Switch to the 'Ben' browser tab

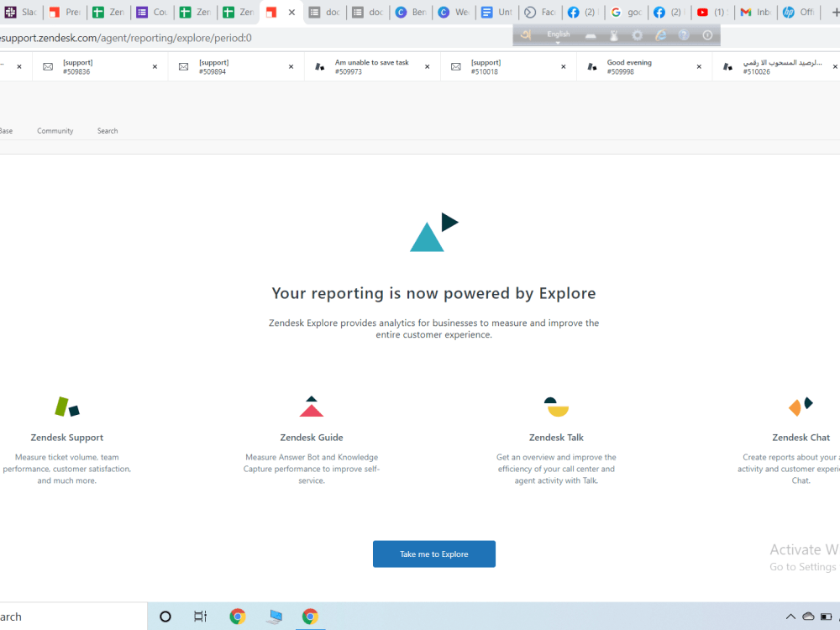tap(411, 12)
